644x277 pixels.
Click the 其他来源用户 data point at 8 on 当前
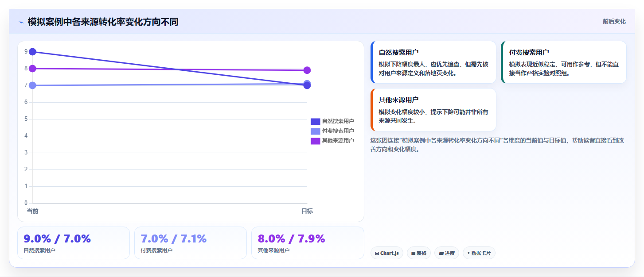click(32, 69)
